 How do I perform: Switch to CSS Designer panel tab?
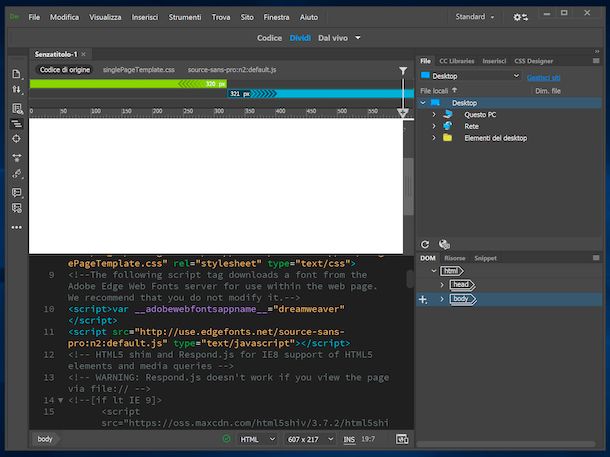(x=533, y=61)
